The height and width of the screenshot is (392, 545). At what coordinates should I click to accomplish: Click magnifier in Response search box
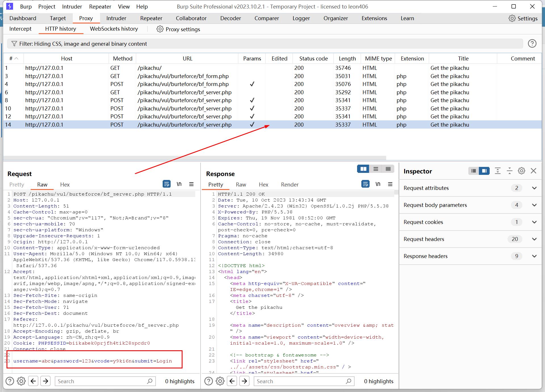tap(349, 381)
